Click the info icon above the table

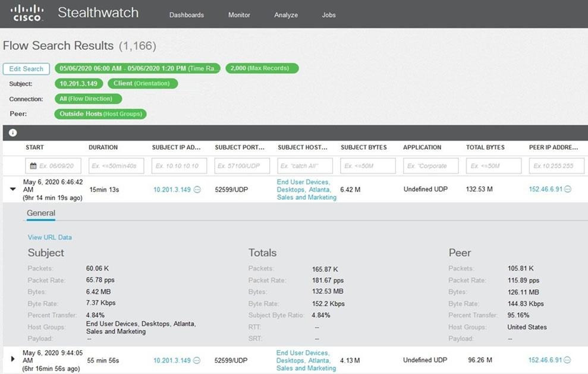click(12, 133)
